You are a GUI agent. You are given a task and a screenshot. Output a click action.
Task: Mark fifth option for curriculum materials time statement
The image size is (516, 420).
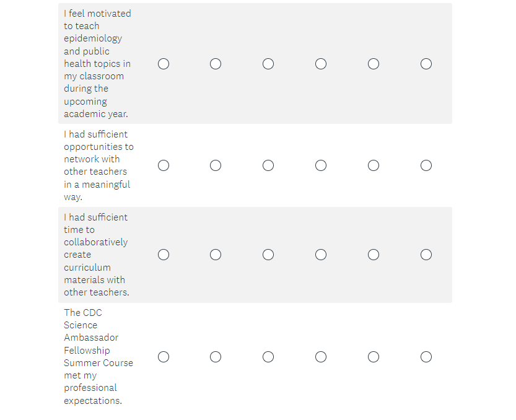374,255
